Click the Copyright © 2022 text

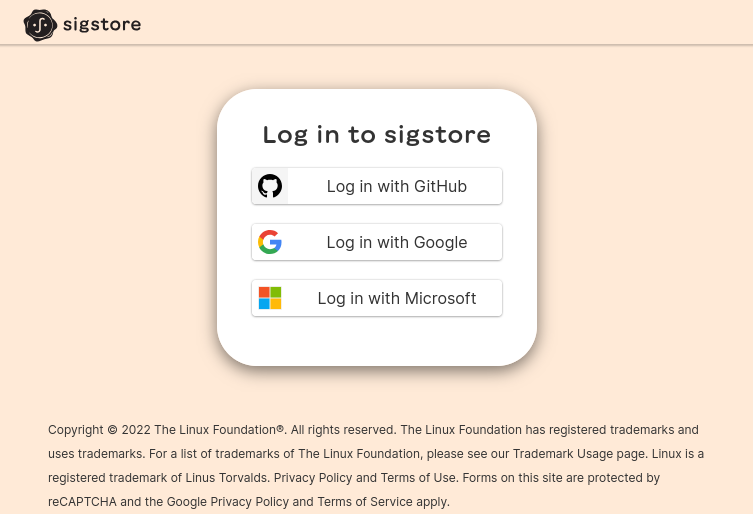(99, 430)
